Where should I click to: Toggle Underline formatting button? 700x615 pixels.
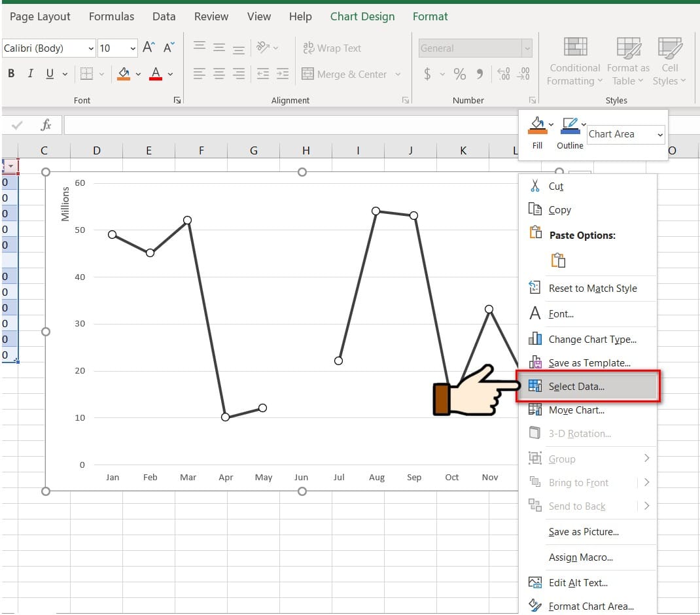(x=50, y=74)
